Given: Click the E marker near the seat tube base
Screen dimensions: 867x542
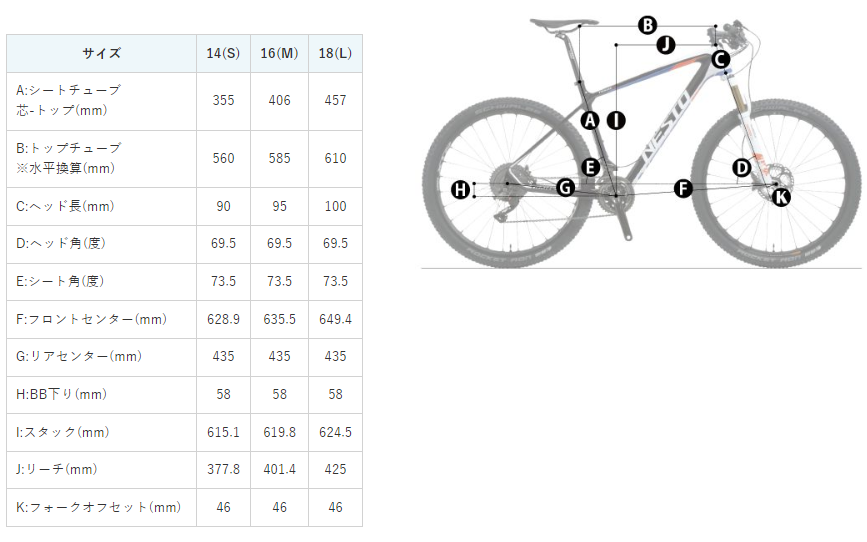Looking at the screenshot, I should pyautogui.click(x=590, y=167).
